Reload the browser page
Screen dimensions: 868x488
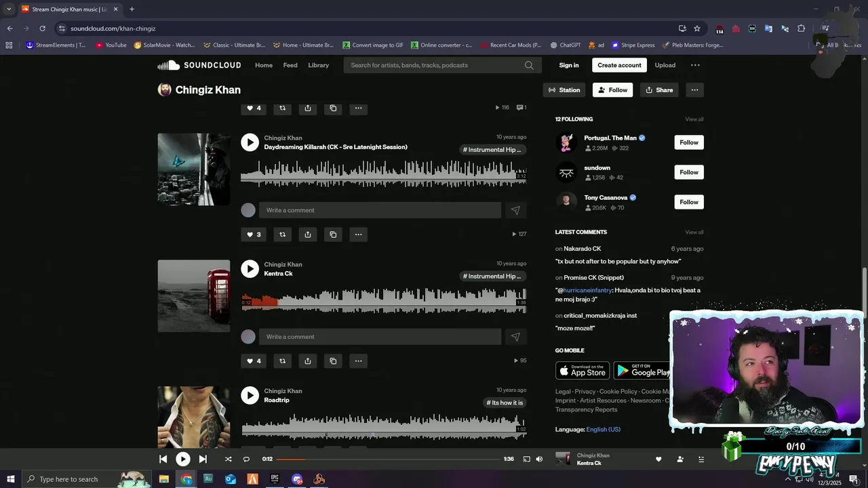pos(42,28)
